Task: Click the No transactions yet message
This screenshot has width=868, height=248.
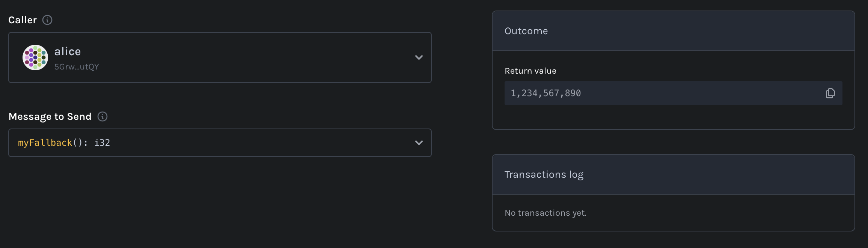Action: click(546, 213)
